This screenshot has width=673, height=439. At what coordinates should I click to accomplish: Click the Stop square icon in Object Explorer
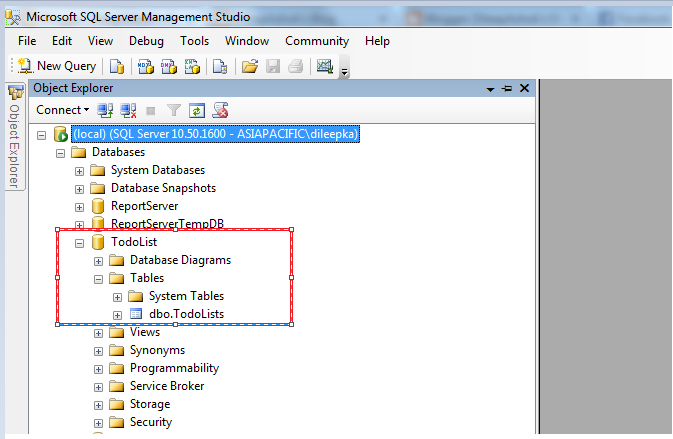tap(151, 111)
